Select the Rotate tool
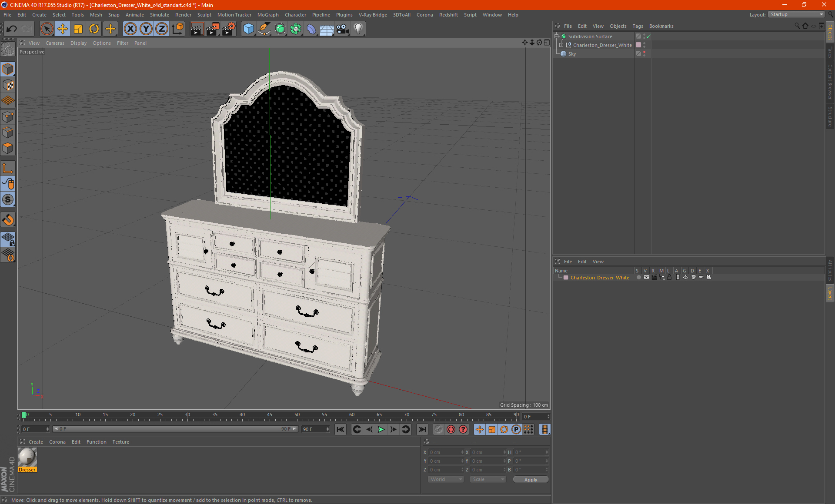 [x=94, y=29]
